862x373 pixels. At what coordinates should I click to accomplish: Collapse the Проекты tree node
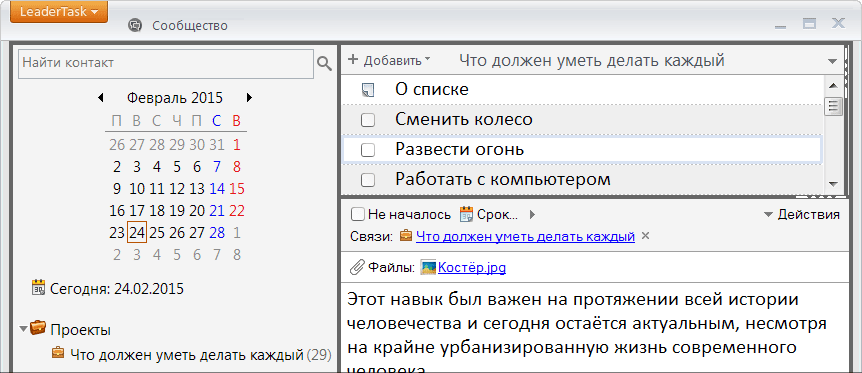pyautogui.click(x=23, y=329)
